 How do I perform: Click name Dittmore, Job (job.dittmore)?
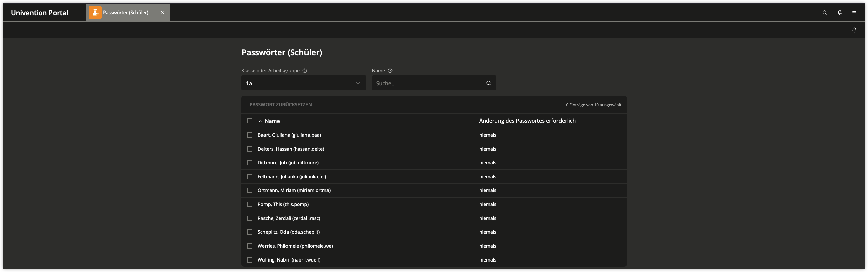(x=288, y=163)
